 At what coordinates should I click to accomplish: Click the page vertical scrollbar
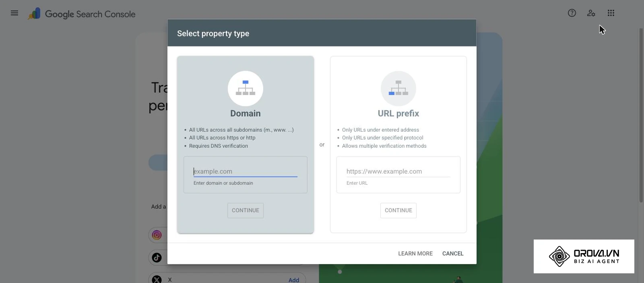(641, 115)
